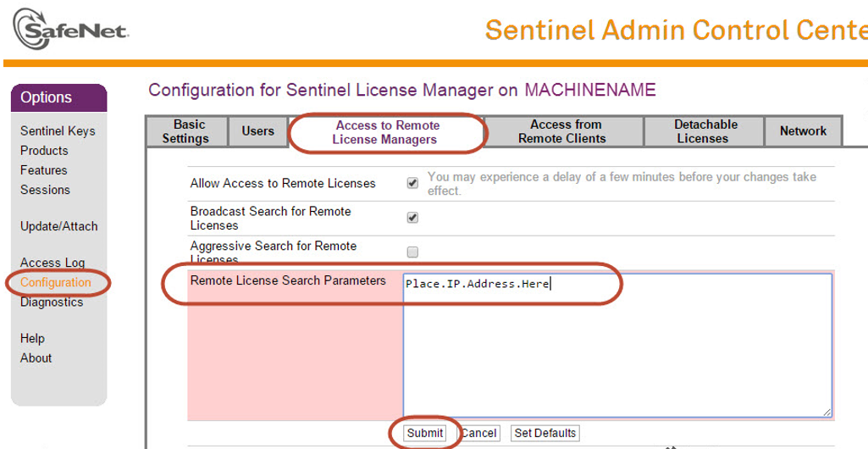The width and height of the screenshot is (868, 449).
Task: View the Sessions page
Action: pos(46,190)
